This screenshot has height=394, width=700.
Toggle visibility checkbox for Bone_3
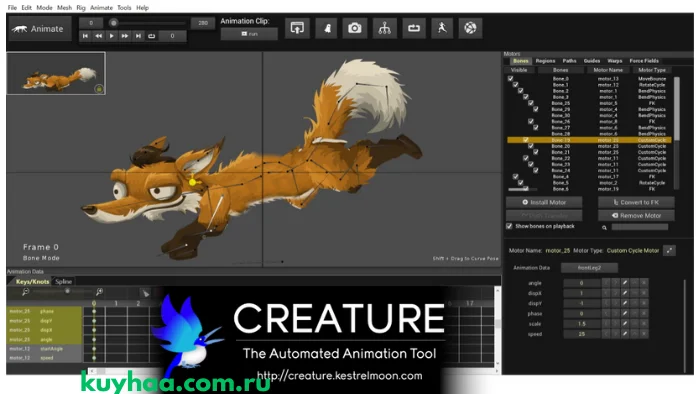pyautogui.click(x=525, y=97)
